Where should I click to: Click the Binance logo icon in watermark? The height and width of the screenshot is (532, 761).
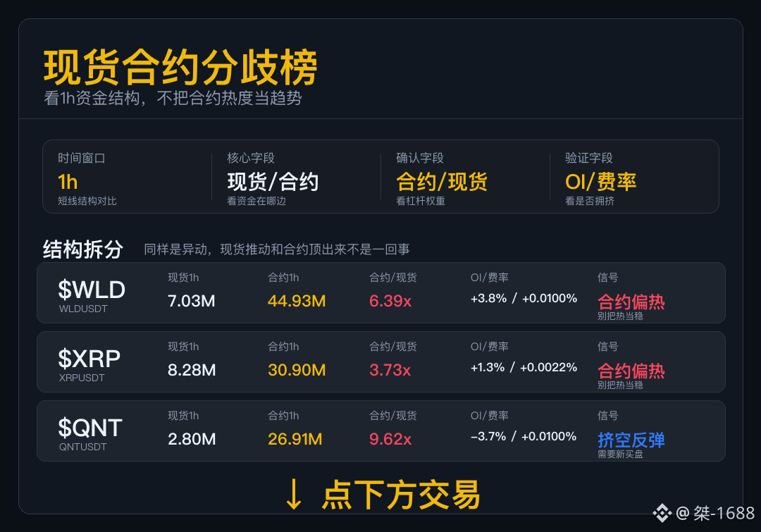coord(662,513)
